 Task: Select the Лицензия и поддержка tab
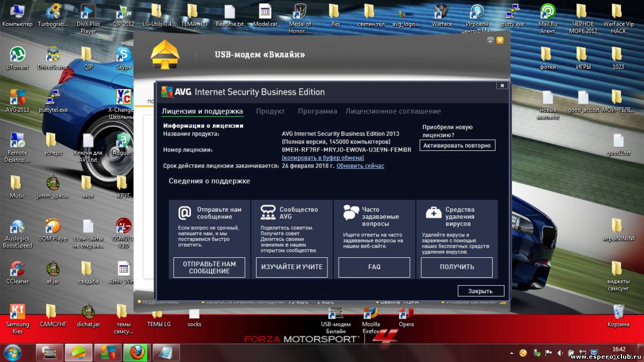pos(202,111)
